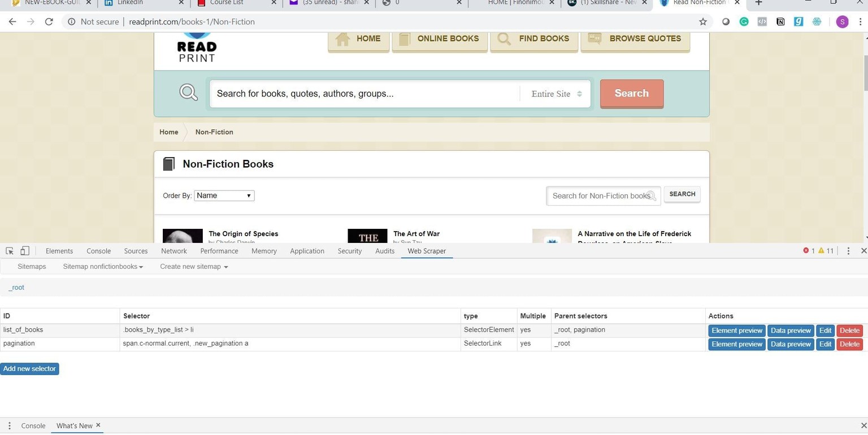Open the Application tab
The image size is (868, 435).
tap(307, 251)
